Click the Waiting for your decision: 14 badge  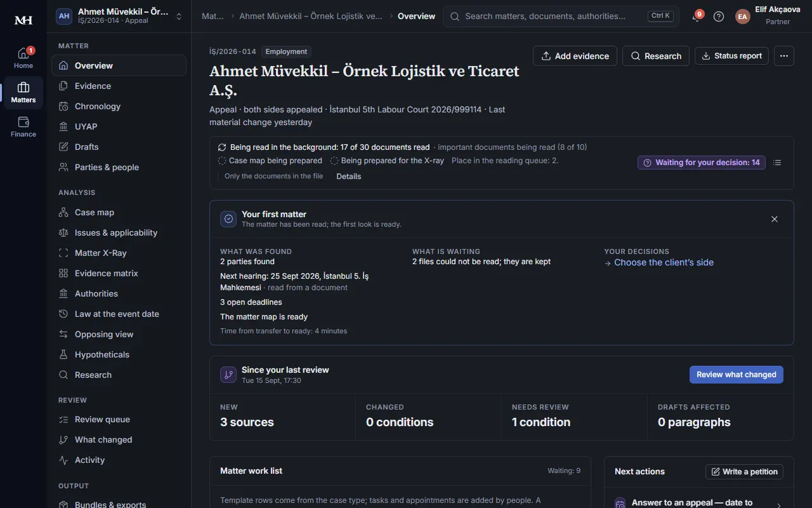[702, 163]
